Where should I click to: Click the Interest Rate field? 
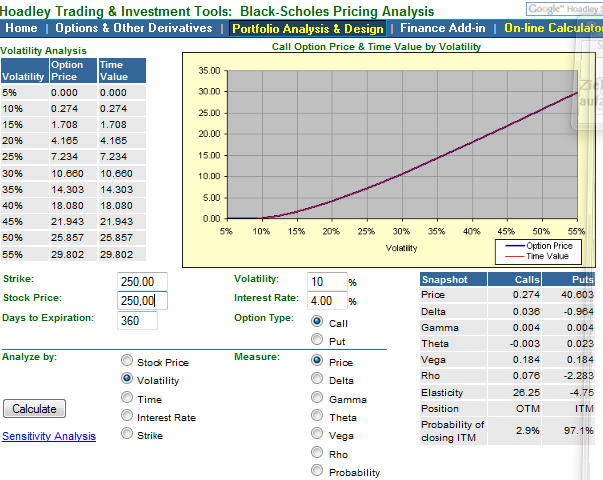click(x=327, y=300)
